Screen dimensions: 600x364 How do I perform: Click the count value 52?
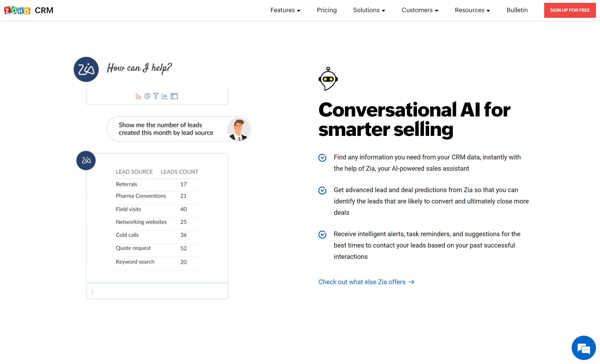pyautogui.click(x=183, y=248)
